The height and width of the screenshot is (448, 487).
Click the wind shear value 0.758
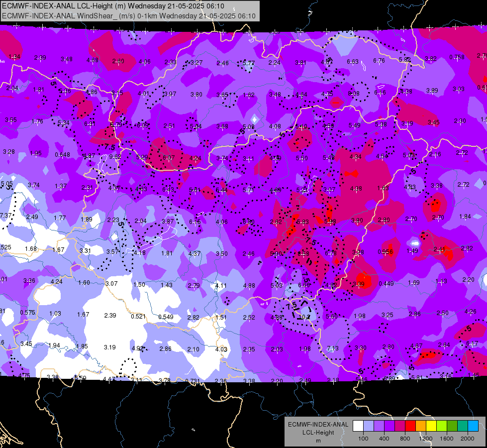(457, 57)
